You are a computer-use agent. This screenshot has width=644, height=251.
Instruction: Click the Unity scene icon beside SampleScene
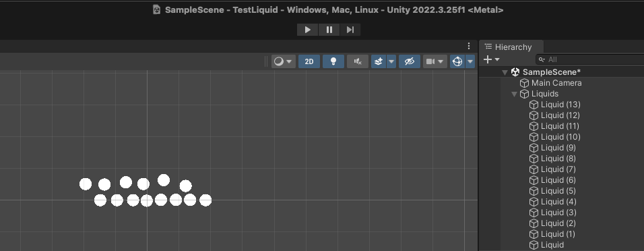[x=515, y=72]
